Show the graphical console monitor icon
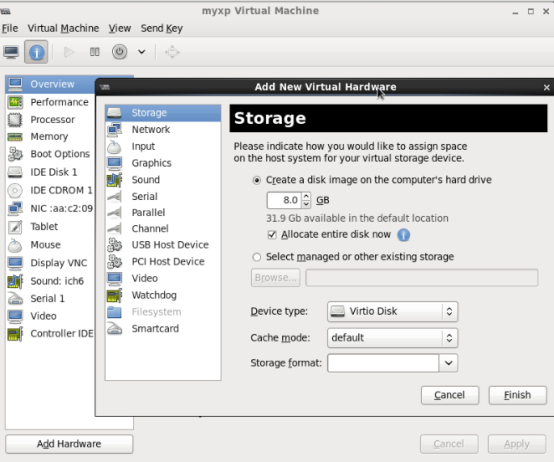The height and width of the screenshot is (462, 554). [x=11, y=52]
